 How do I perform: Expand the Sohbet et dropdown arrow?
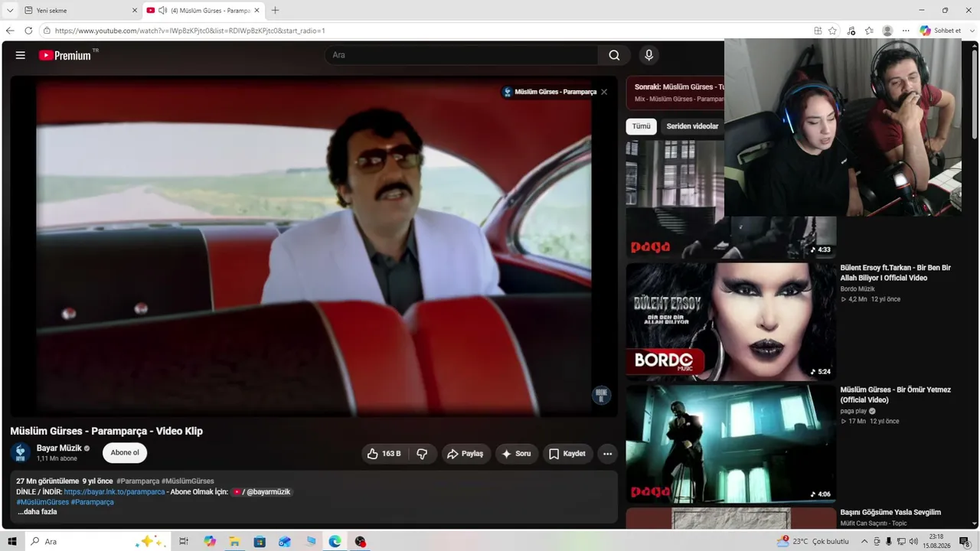973,31
